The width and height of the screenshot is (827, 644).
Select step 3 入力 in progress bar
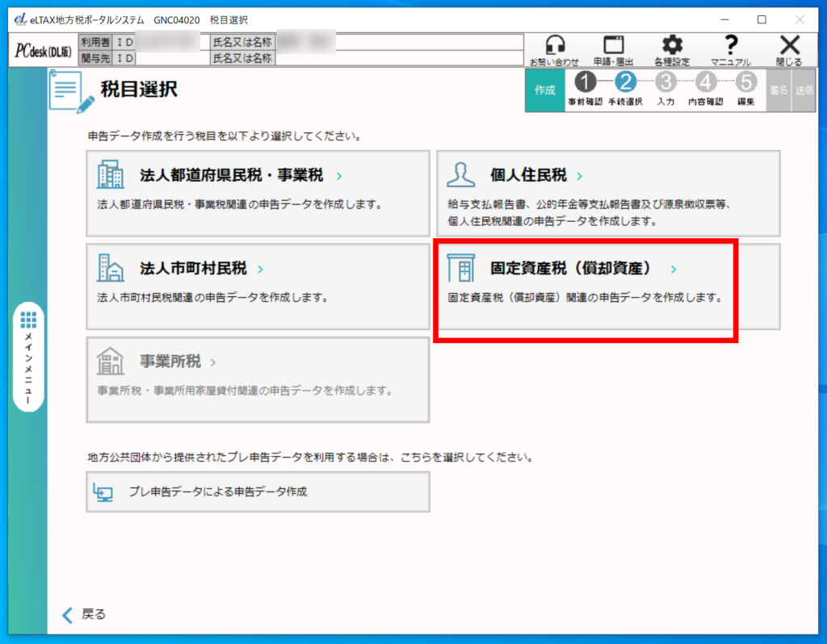click(665, 82)
